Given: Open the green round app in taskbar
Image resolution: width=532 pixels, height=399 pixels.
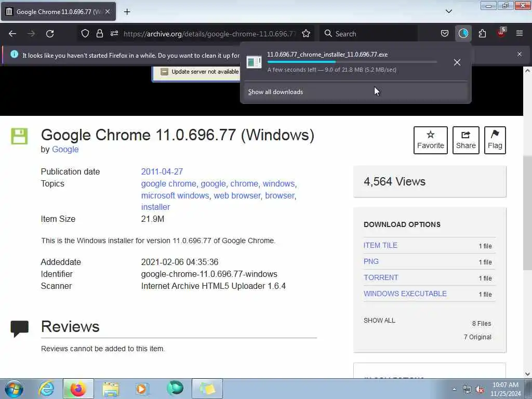Looking at the screenshot, I should pyautogui.click(x=175, y=389).
